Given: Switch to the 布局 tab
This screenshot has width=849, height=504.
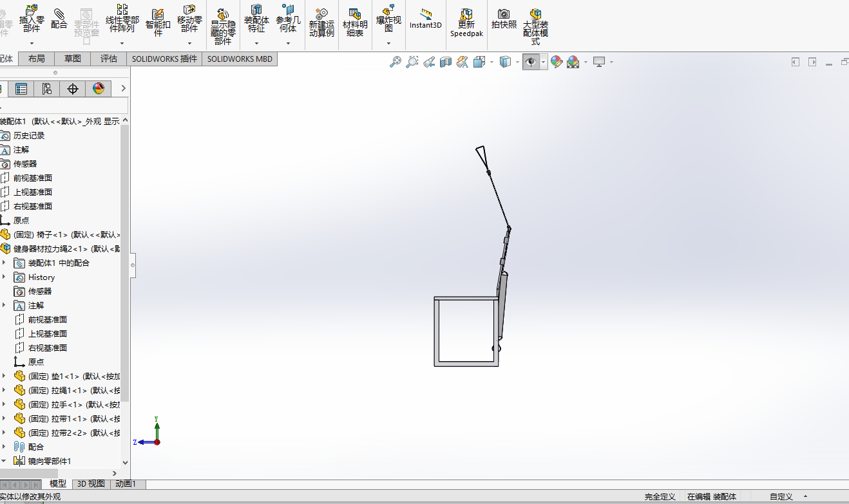Looking at the screenshot, I should click(37, 59).
